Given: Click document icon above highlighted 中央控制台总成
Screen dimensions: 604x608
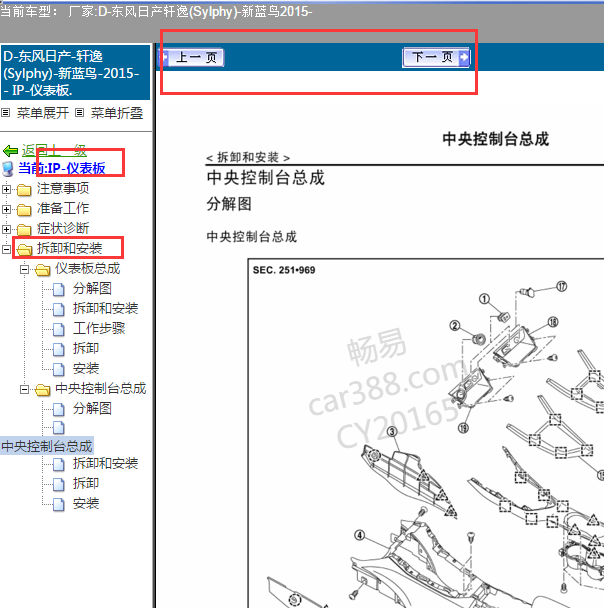Looking at the screenshot, I should click(x=59, y=428).
